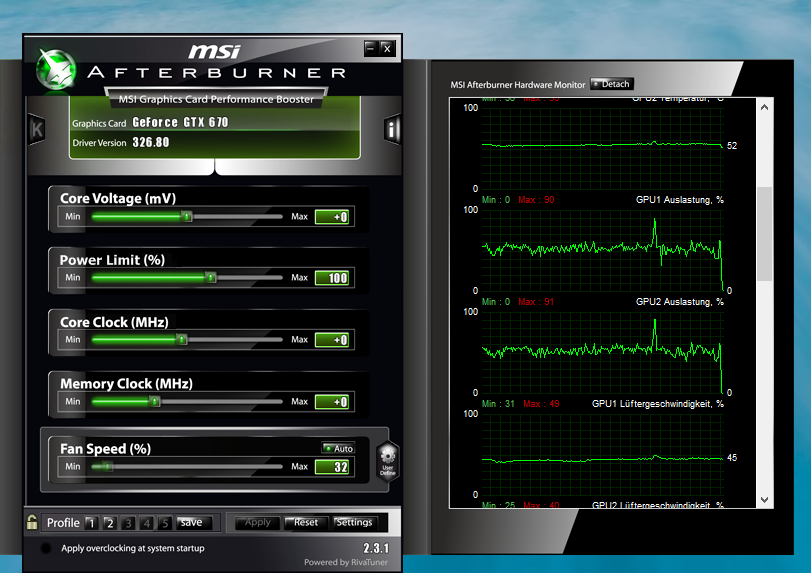Click the Core Clock slider handle
Image resolution: width=811 pixels, height=573 pixels.
coord(182,340)
